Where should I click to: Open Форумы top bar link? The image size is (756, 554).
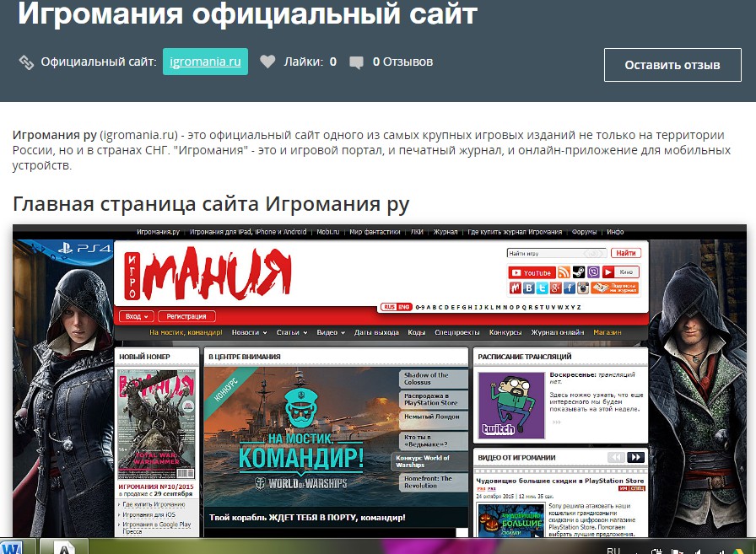point(585,232)
